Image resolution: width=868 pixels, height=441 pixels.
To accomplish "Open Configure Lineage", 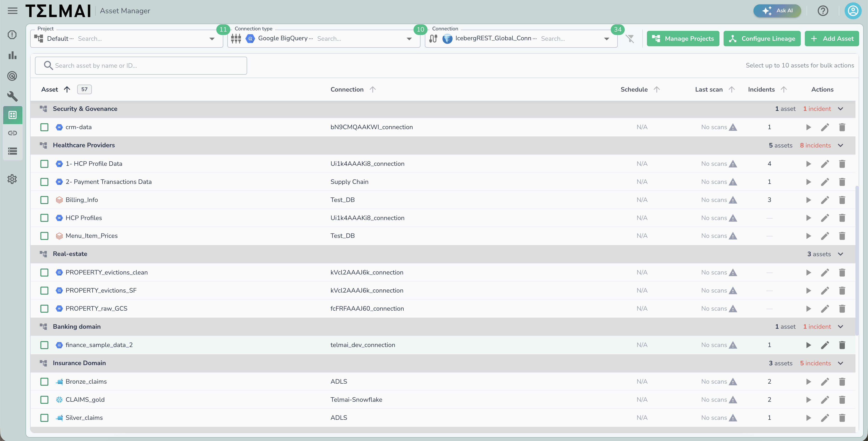I will pos(762,39).
